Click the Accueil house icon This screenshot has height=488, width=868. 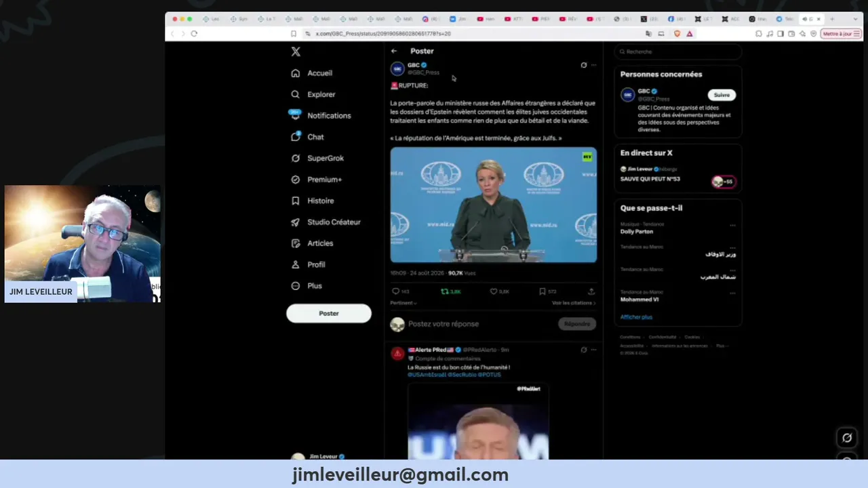click(x=296, y=73)
